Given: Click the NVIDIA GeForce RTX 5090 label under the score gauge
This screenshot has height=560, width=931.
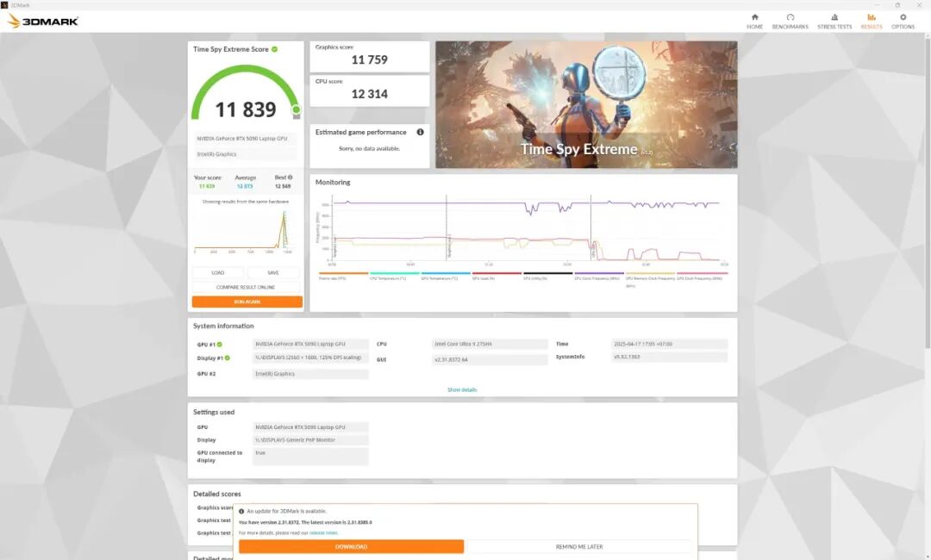Looking at the screenshot, I should (246, 139).
